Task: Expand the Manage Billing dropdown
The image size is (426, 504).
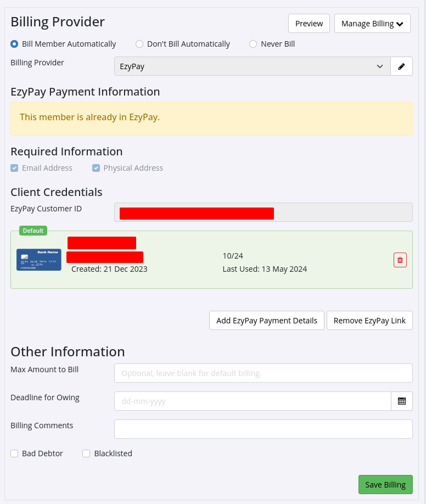Action: [x=372, y=24]
